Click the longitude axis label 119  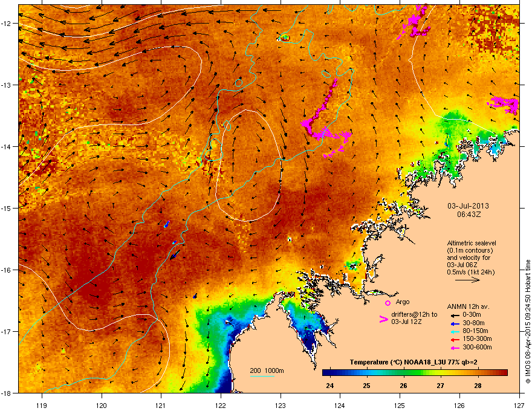click(42, 405)
